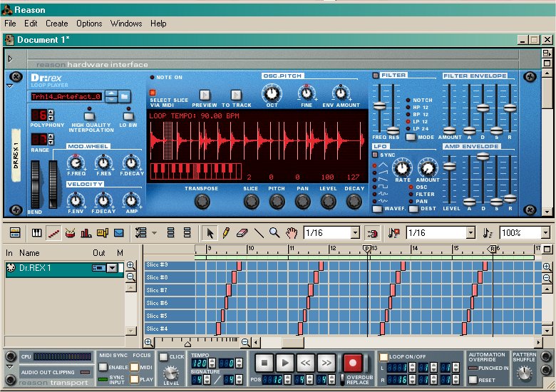
Task: Click Quantize notes during recording icon
Action: click(x=393, y=233)
